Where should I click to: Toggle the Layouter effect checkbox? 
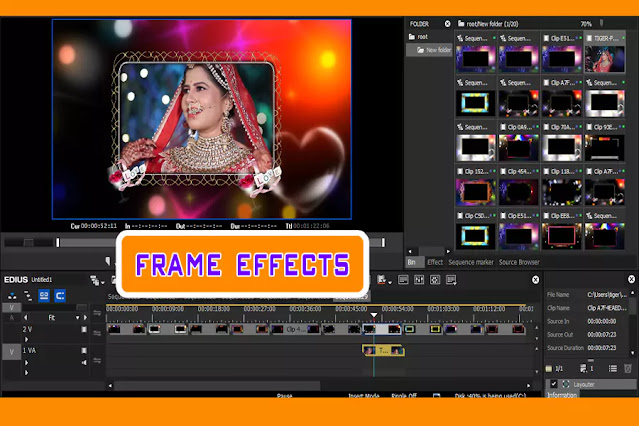tap(553, 384)
